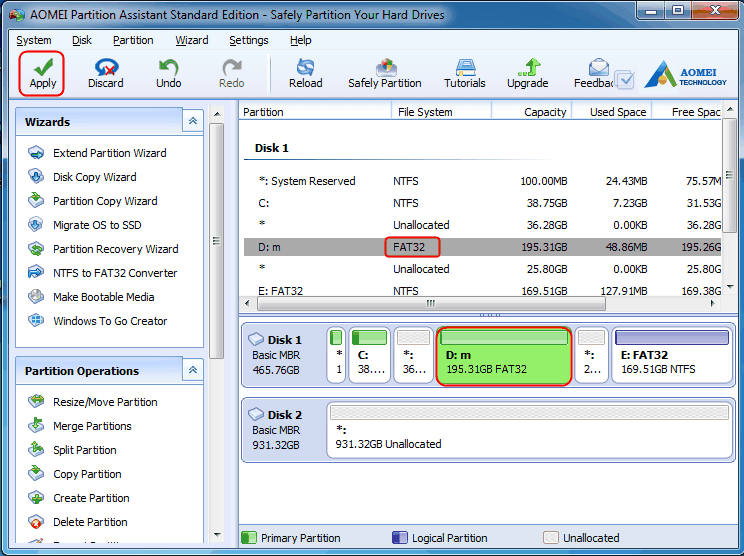Click partition list scroll down arrow
This screenshot has width=744, height=556.
pyautogui.click(x=730, y=287)
